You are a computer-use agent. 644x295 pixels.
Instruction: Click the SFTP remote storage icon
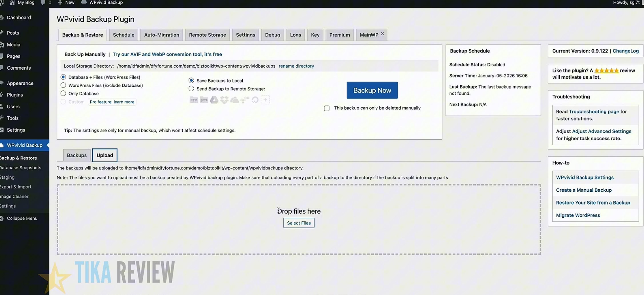click(204, 100)
